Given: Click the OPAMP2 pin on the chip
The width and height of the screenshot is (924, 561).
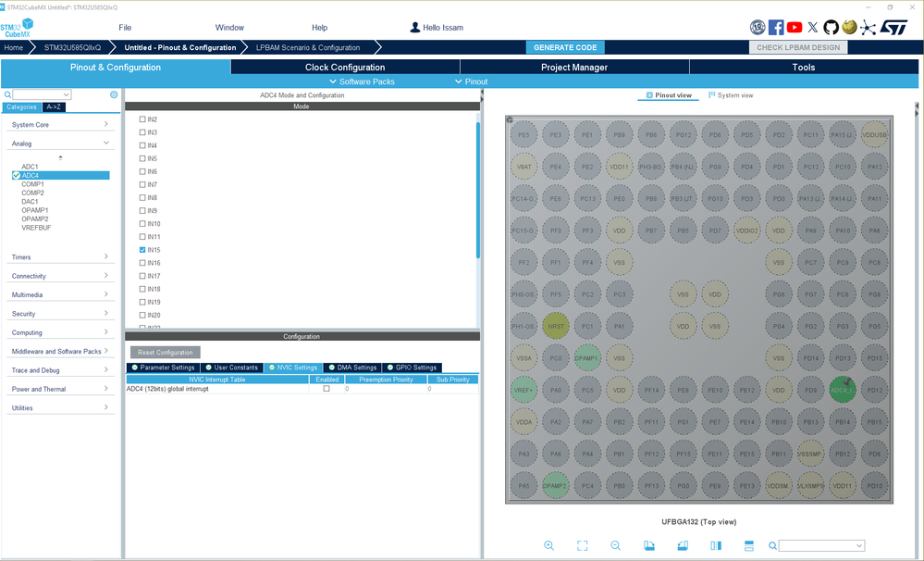Looking at the screenshot, I should pos(555,486).
